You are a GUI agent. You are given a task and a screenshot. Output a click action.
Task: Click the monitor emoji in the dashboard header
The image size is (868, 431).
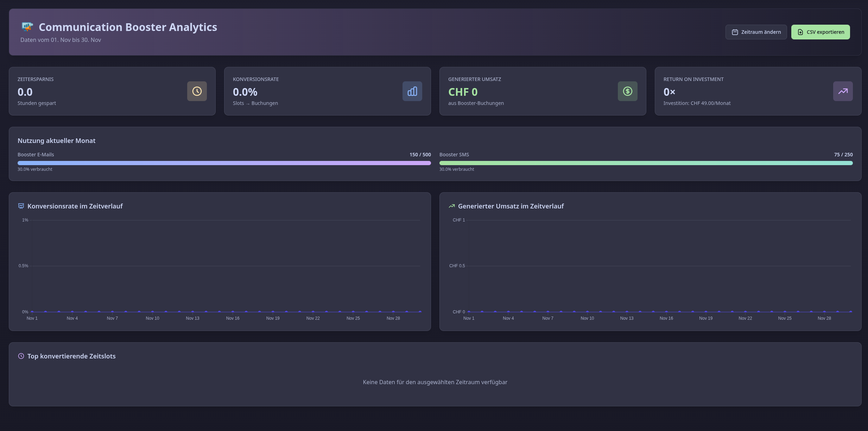(27, 26)
